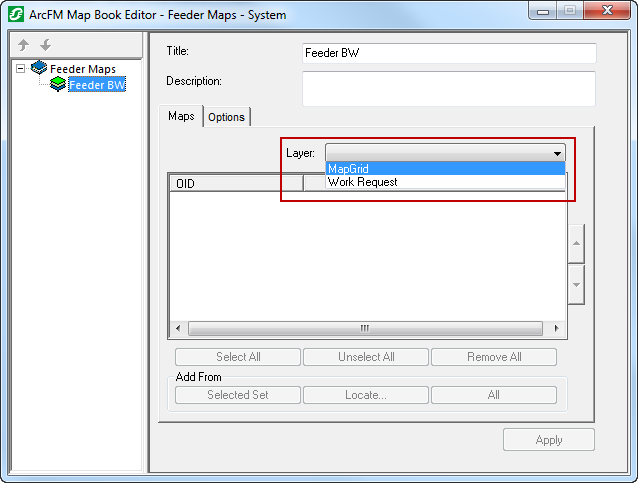Open the Layer dropdown arrow

(x=557, y=153)
